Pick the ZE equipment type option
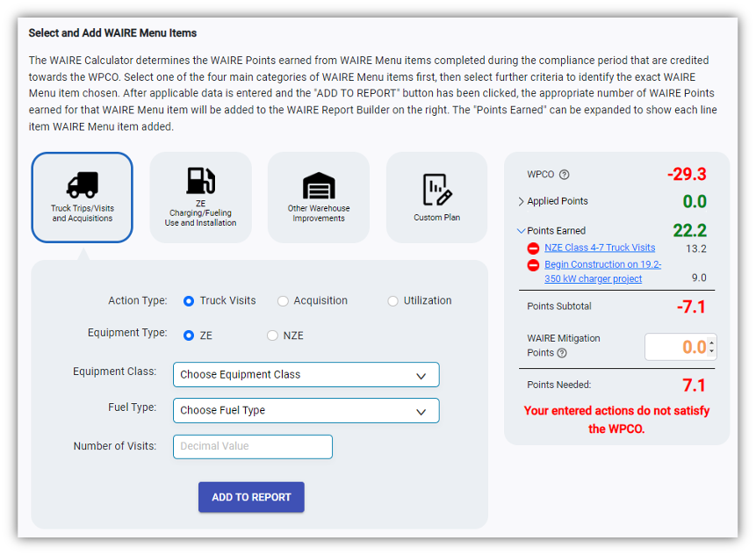The height and width of the screenshot is (555, 756). pyautogui.click(x=189, y=335)
